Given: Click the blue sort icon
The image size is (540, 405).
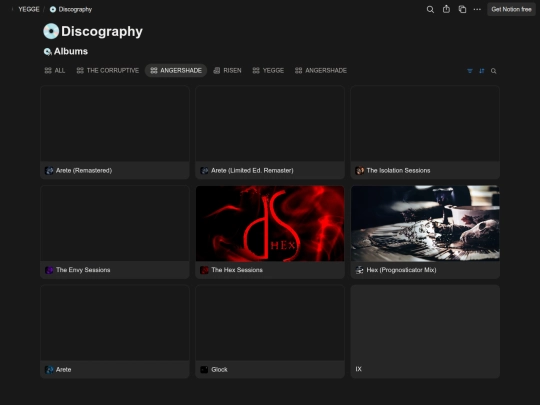Looking at the screenshot, I should 482,71.
